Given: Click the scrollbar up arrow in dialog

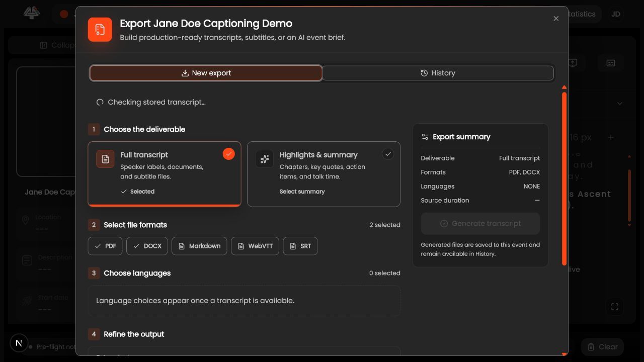Looking at the screenshot, I should tap(564, 87).
